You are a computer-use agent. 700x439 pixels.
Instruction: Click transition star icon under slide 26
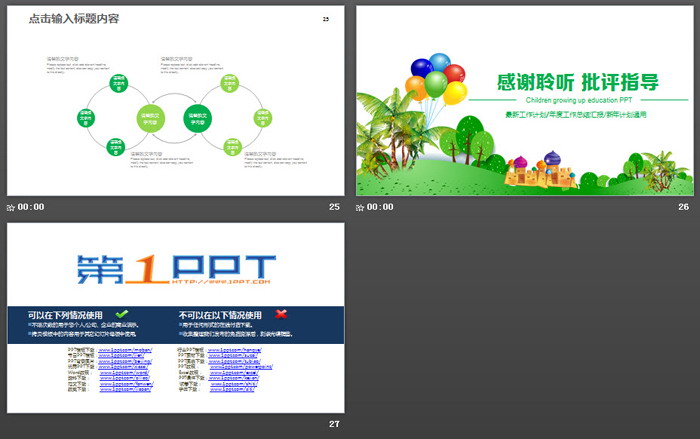(x=361, y=207)
